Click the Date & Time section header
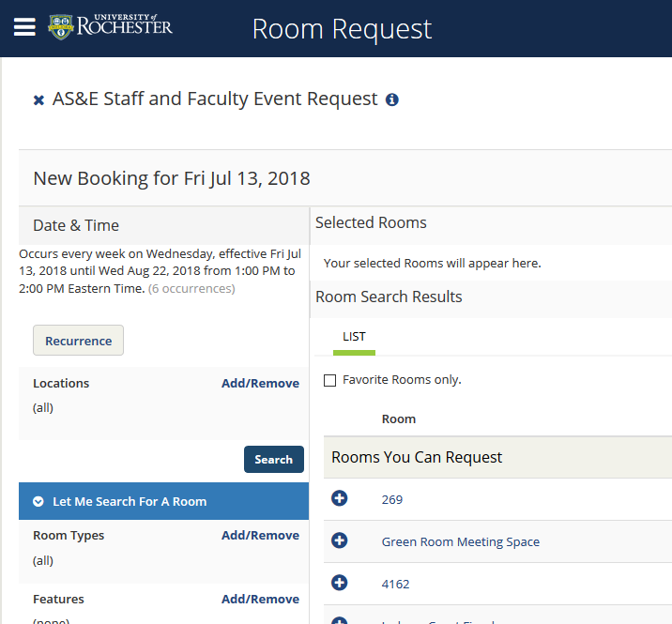 coord(163,225)
